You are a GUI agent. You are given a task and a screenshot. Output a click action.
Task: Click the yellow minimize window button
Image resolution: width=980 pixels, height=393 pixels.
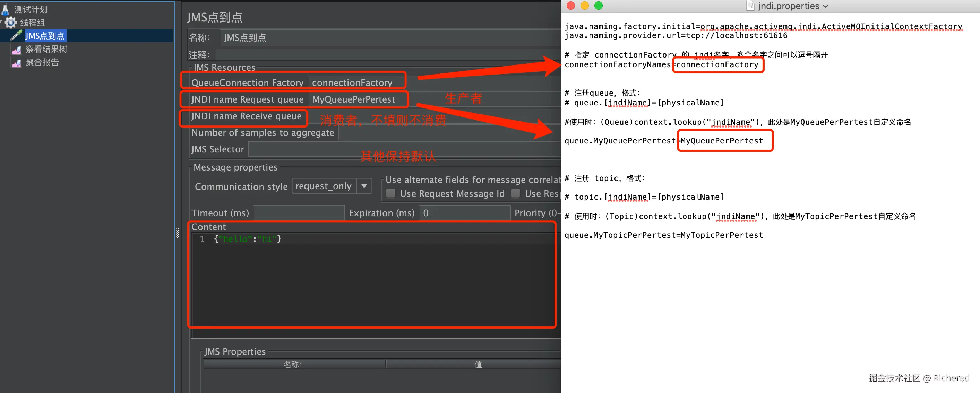coord(584,6)
